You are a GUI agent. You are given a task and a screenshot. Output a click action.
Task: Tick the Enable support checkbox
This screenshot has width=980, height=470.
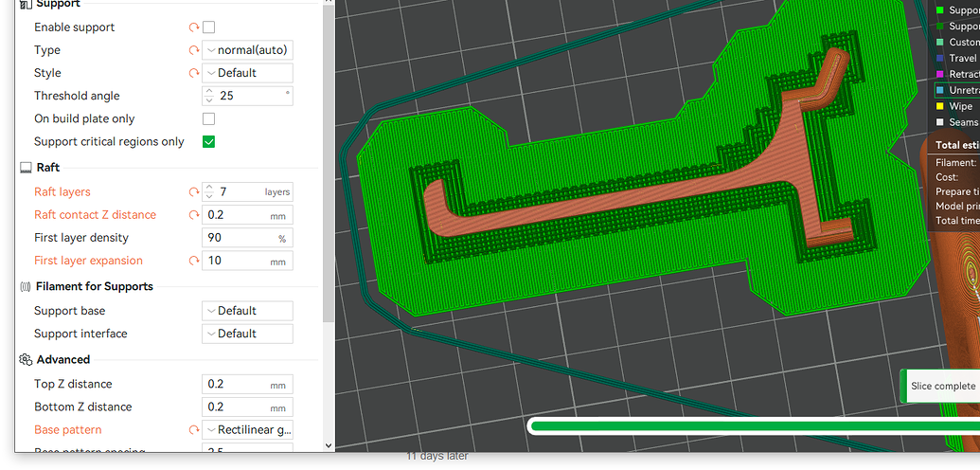click(208, 27)
